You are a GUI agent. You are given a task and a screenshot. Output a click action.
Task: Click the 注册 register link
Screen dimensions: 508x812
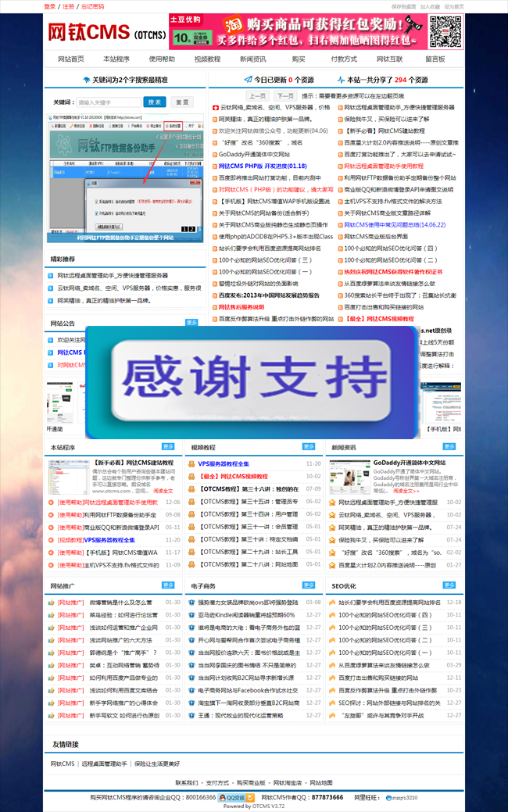pyautogui.click(x=68, y=7)
